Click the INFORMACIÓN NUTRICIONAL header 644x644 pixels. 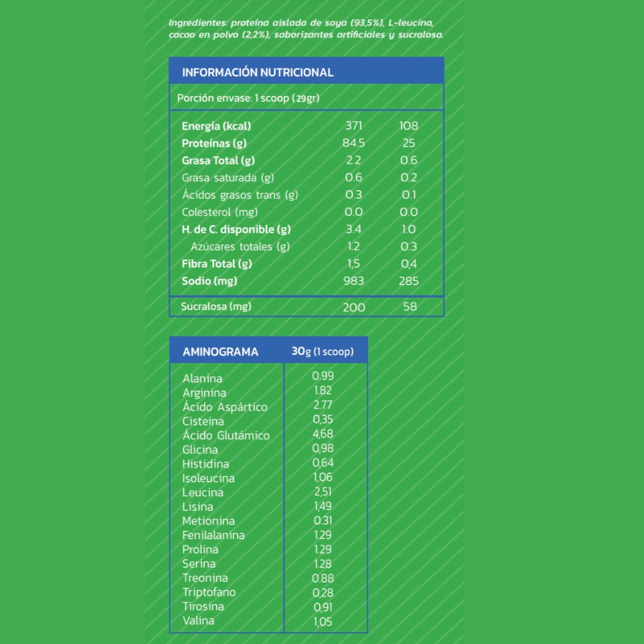[x=258, y=72]
